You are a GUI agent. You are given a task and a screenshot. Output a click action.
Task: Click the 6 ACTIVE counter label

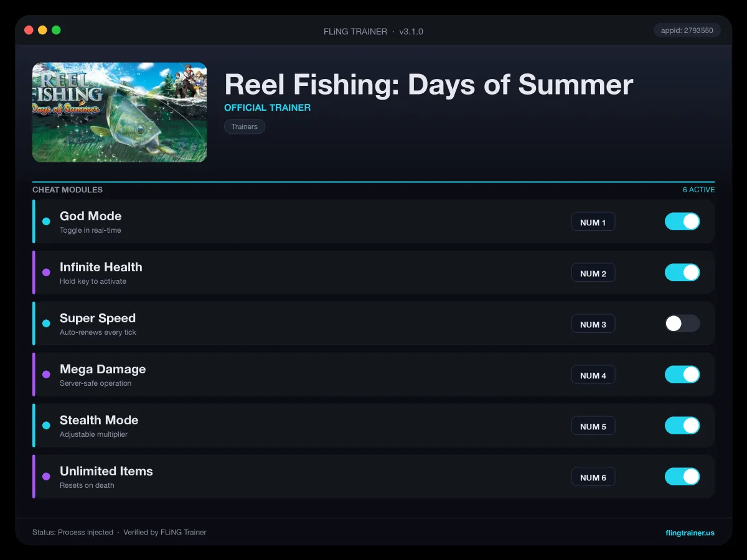(x=698, y=190)
